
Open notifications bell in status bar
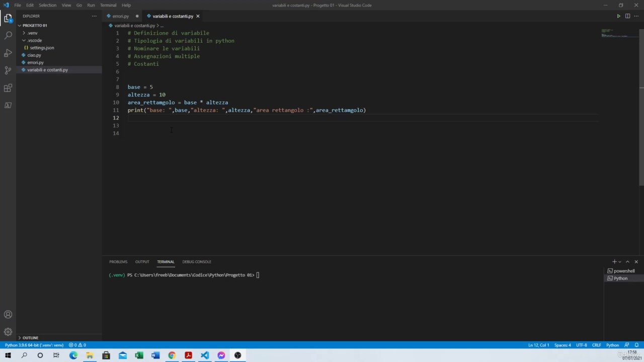(636, 345)
